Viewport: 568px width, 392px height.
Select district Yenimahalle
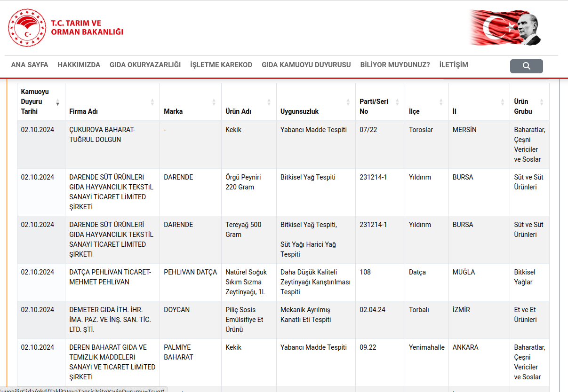coord(427,347)
